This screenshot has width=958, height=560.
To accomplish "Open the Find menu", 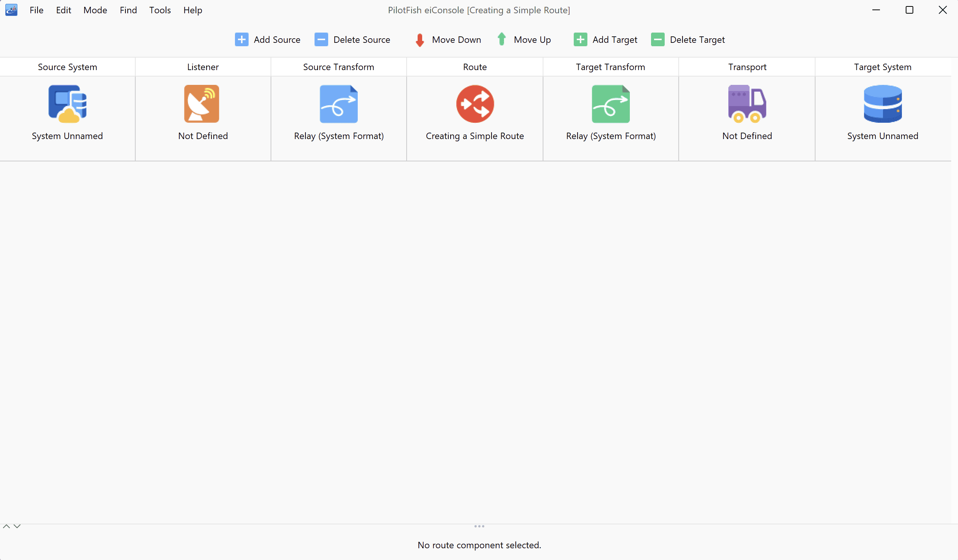I will 128,10.
